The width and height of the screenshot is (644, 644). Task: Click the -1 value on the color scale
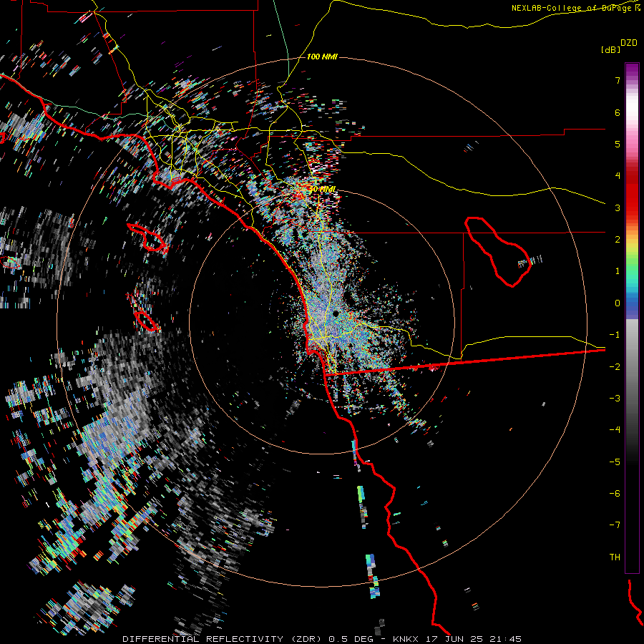point(615,335)
